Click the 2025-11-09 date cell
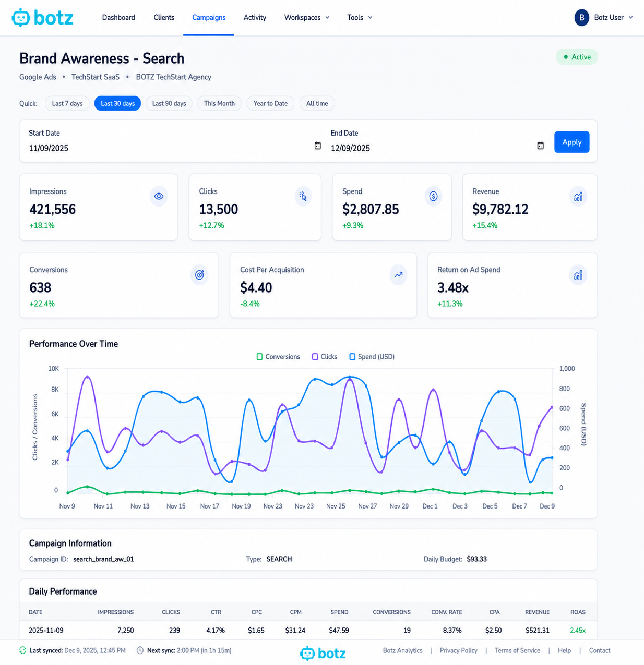The width and height of the screenshot is (644, 665). 46,630
